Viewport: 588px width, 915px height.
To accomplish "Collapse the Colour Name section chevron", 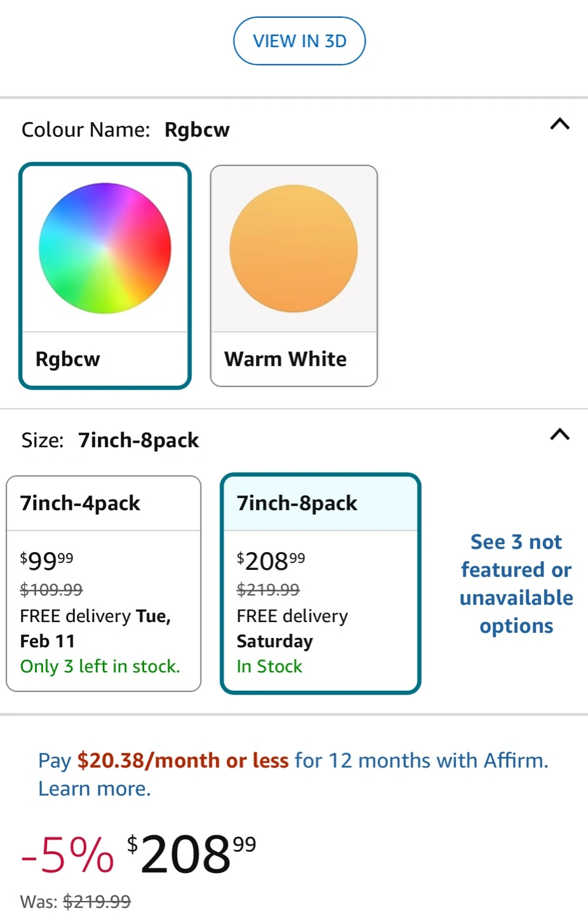I will 559,124.
